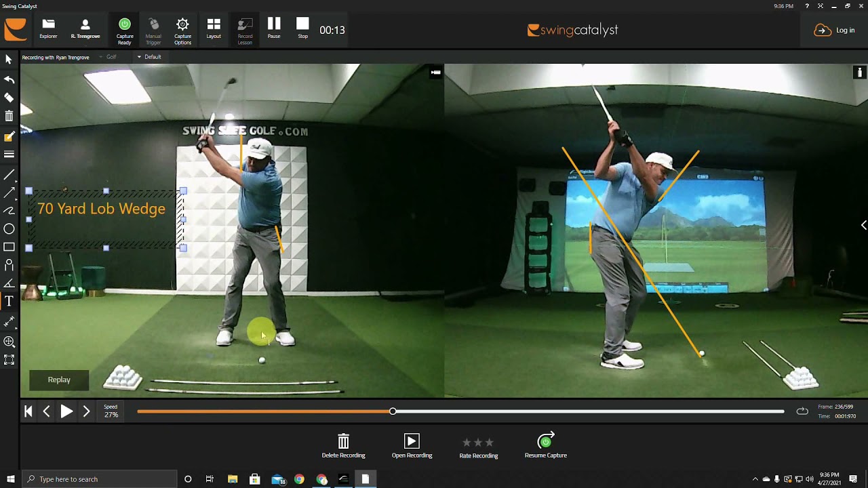The image size is (868, 488).
Task: Click the playback timeline slider handle
Action: 393,411
